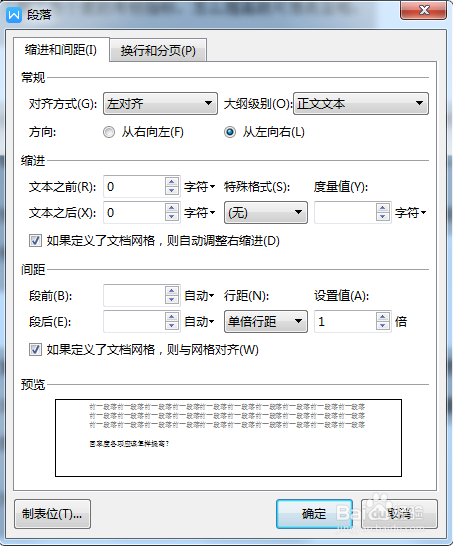Click the 文本之前 indent input field

point(134,187)
